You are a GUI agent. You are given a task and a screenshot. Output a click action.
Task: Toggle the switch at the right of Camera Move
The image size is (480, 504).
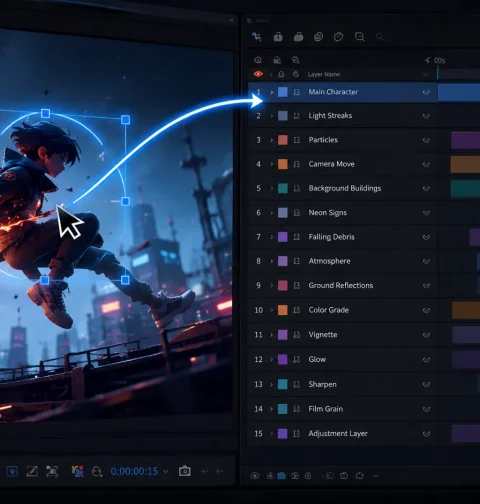[426, 165]
